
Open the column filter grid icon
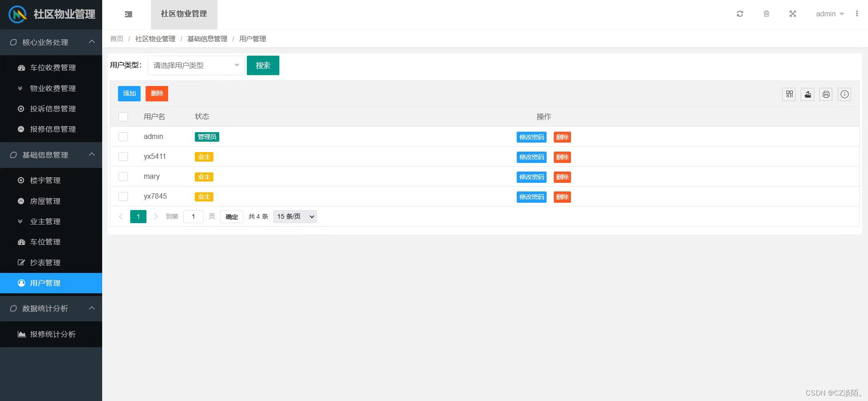click(789, 94)
